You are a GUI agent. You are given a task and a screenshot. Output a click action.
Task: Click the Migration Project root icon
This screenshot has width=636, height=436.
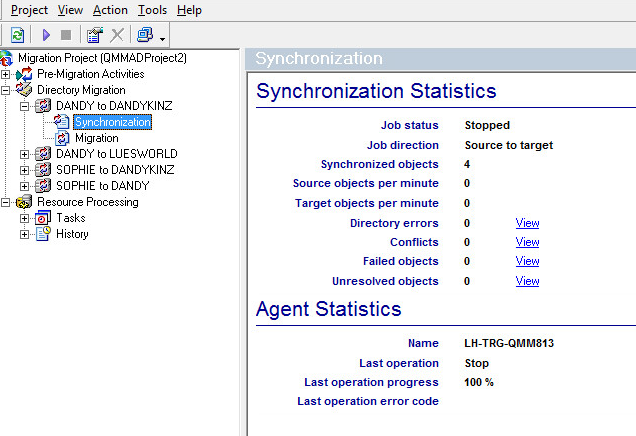click(7, 58)
